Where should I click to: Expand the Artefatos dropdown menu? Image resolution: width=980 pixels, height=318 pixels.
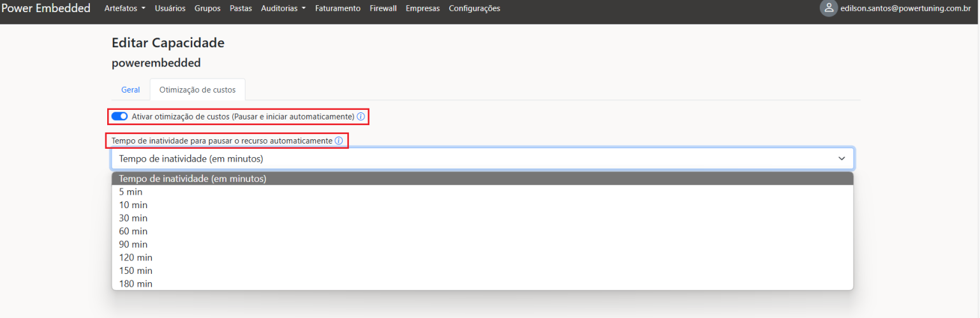125,8
